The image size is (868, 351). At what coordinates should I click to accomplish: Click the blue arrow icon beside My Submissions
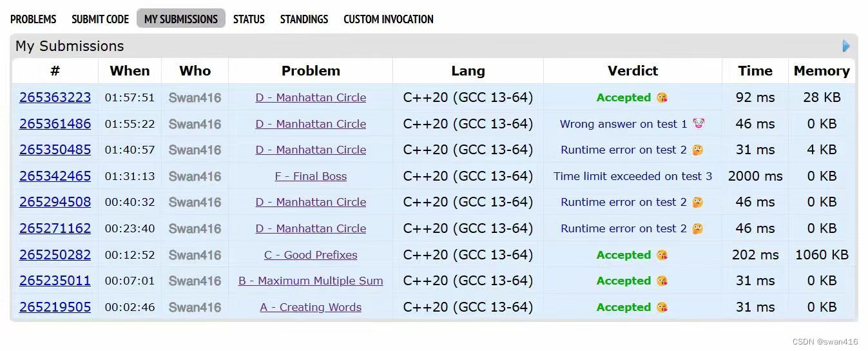846,46
